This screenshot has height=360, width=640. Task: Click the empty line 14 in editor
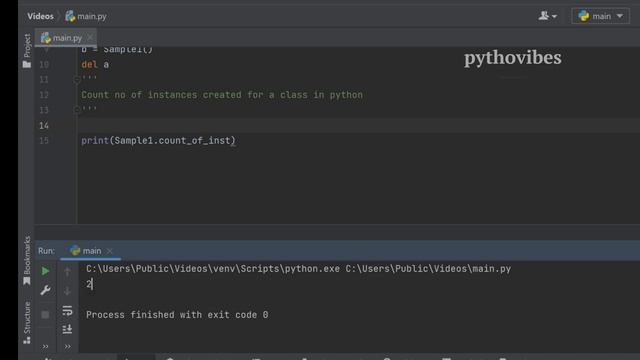tap(359, 125)
